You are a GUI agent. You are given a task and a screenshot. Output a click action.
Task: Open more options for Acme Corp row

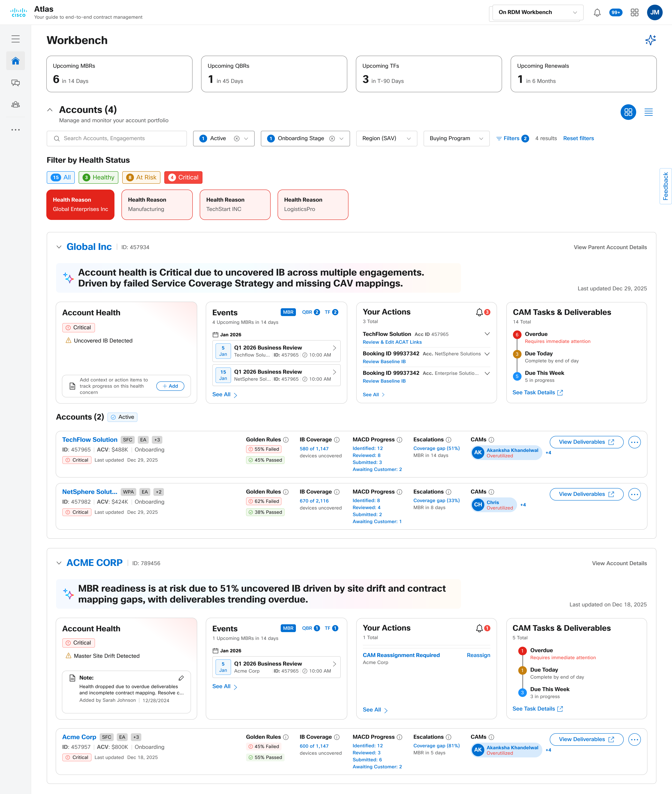(x=635, y=740)
